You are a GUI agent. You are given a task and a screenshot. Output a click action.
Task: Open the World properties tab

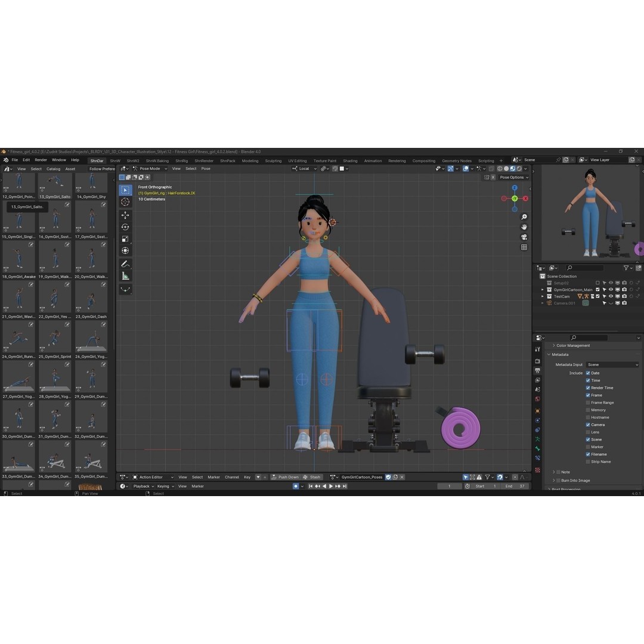click(x=538, y=399)
